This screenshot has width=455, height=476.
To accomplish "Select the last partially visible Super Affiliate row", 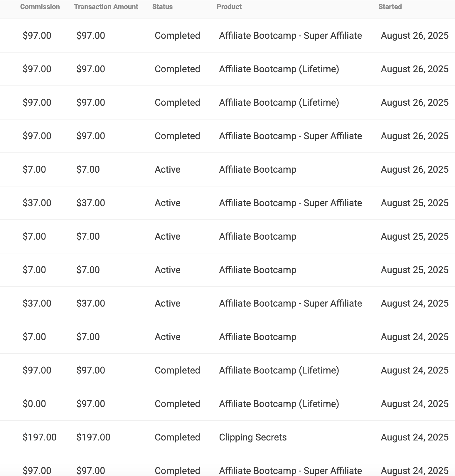I will [227, 465].
